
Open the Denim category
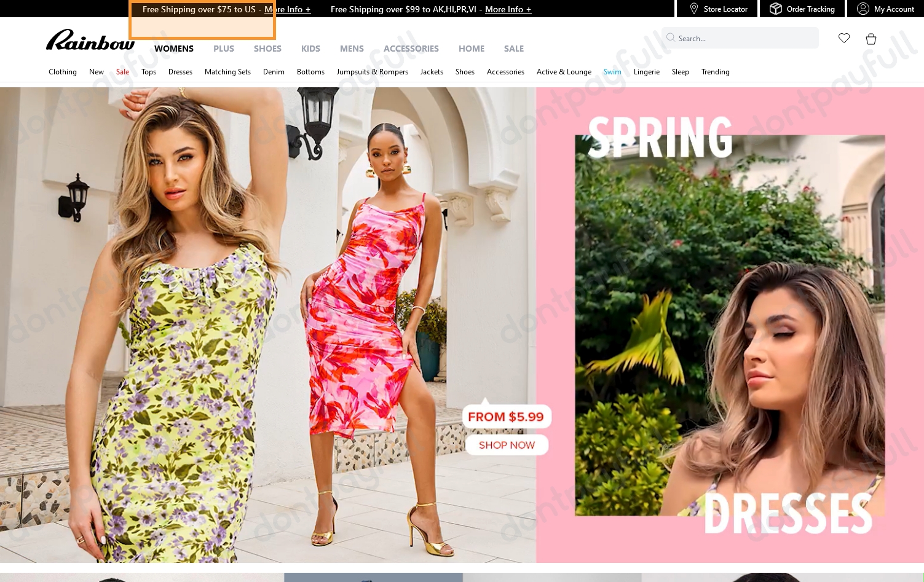[x=274, y=72]
